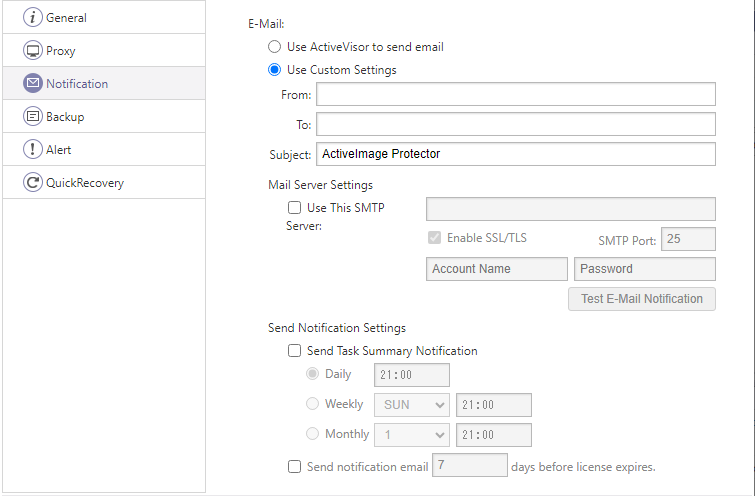The height and width of the screenshot is (496, 755).
Task: Click the Backup list icon
Action: click(33, 117)
